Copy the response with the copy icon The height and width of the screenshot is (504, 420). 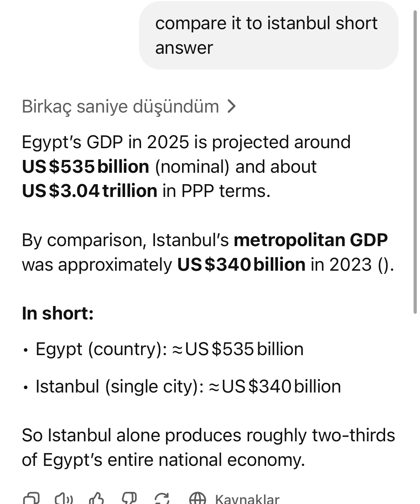(31, 499)
